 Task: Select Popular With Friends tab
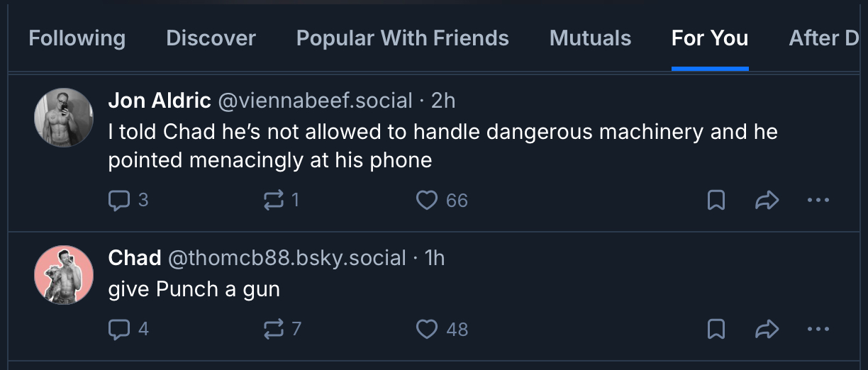[x=402, y=38]
